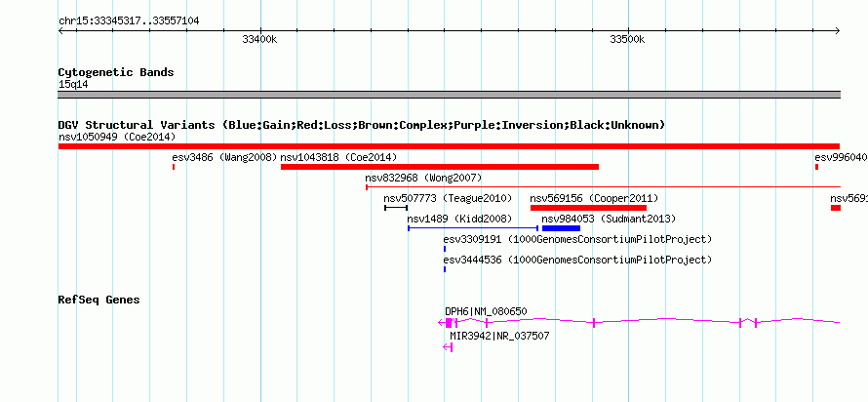This screenshot has width=868, height=402.
Task: Click the right arrowhead of the ruler
Action: (837, 30)
